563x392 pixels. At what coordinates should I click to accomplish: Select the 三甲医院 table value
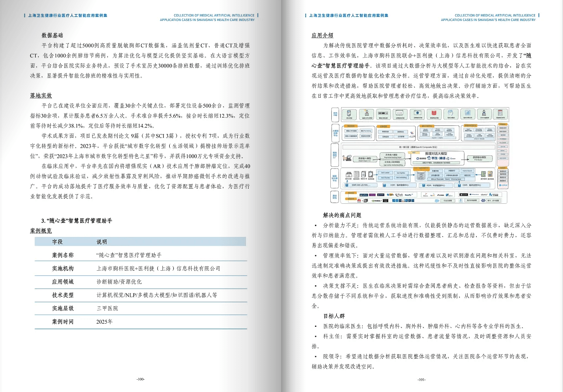point(107,308)
